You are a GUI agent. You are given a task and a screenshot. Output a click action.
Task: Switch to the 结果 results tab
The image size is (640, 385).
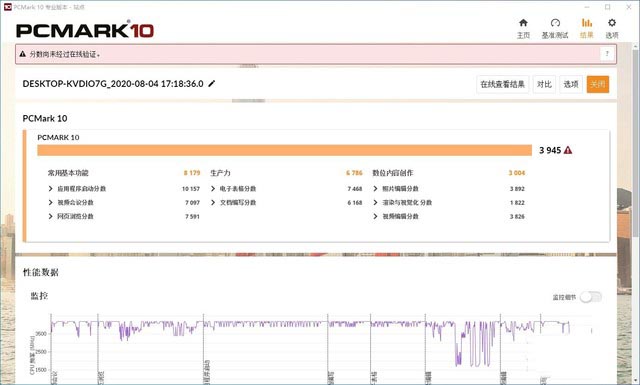(587, 28)
